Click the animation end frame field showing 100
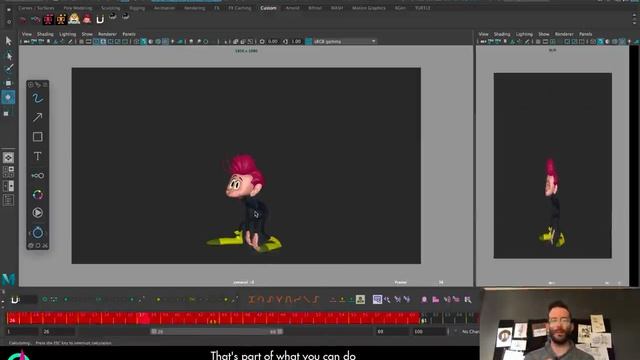This screenshot has height=360, width=640. (430, 331)
